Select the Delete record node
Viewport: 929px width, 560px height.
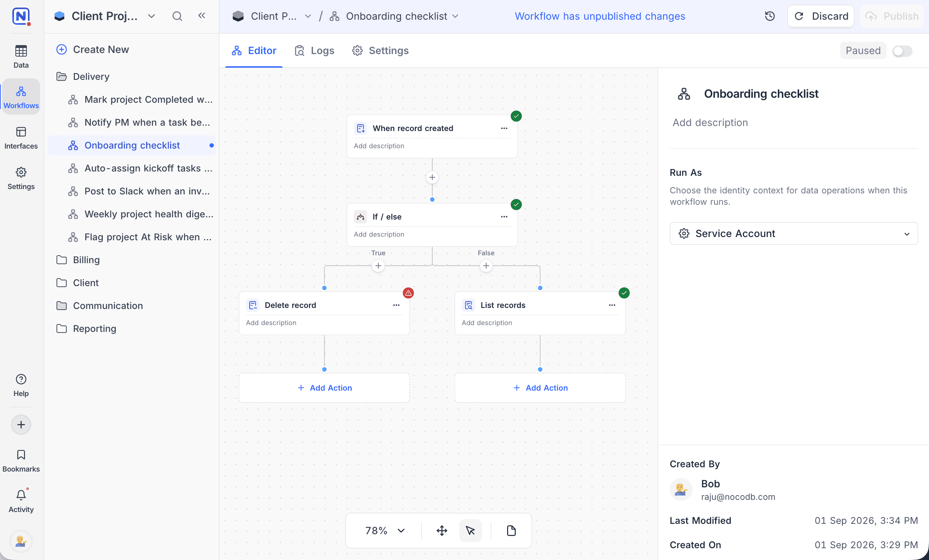[324, 313]
